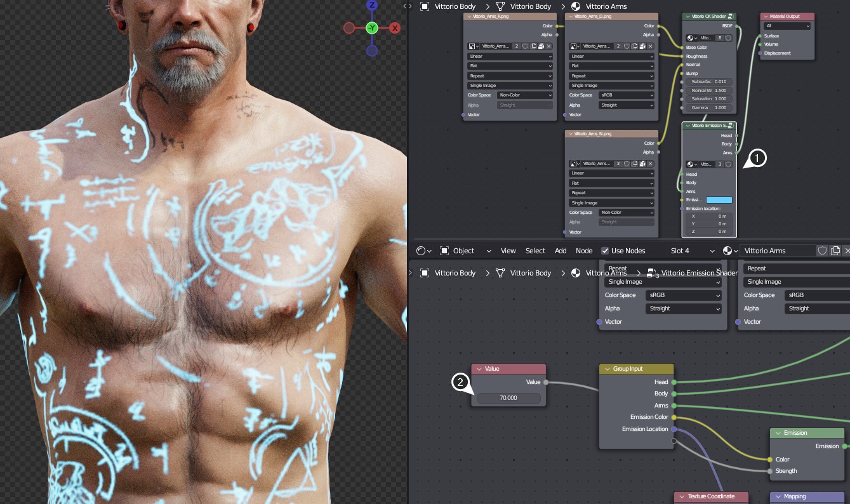Click fake user shield in Vittorio_Arms_N.png node
The width and height of the screenshot is (850, 504).
point(627,164)
